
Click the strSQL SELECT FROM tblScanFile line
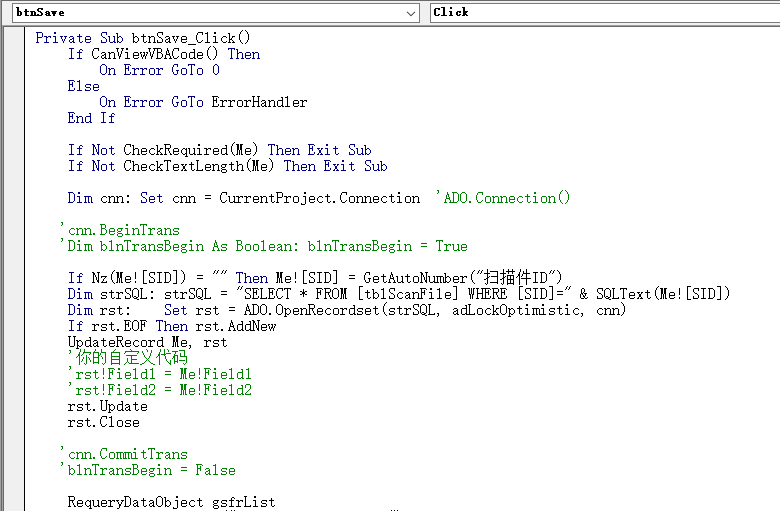[x=399, y=294]
